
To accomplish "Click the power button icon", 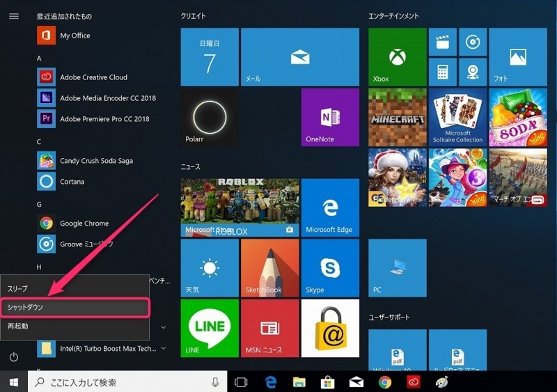I will (x=14, y=356).
